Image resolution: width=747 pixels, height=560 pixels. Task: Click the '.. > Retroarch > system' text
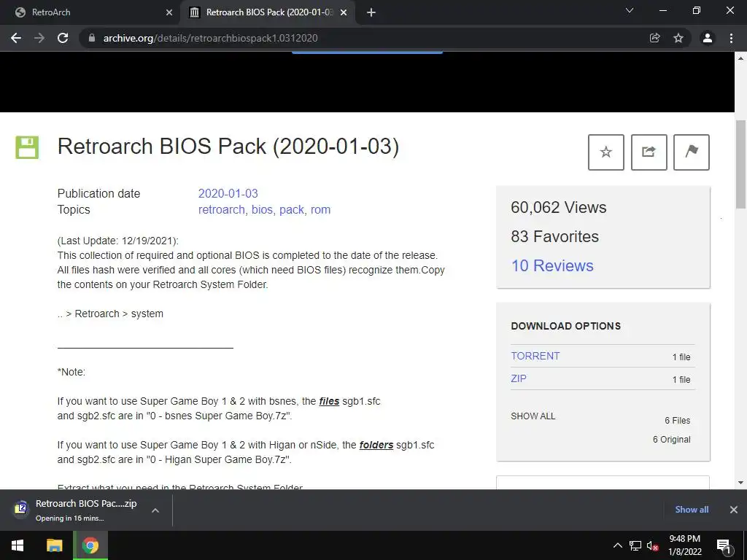110,314
